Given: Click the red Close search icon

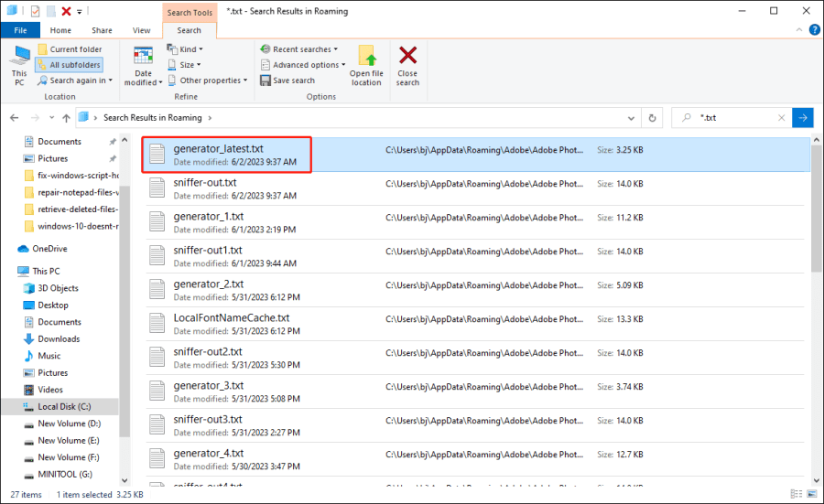Looking at the screenshot, I should 407,55.
